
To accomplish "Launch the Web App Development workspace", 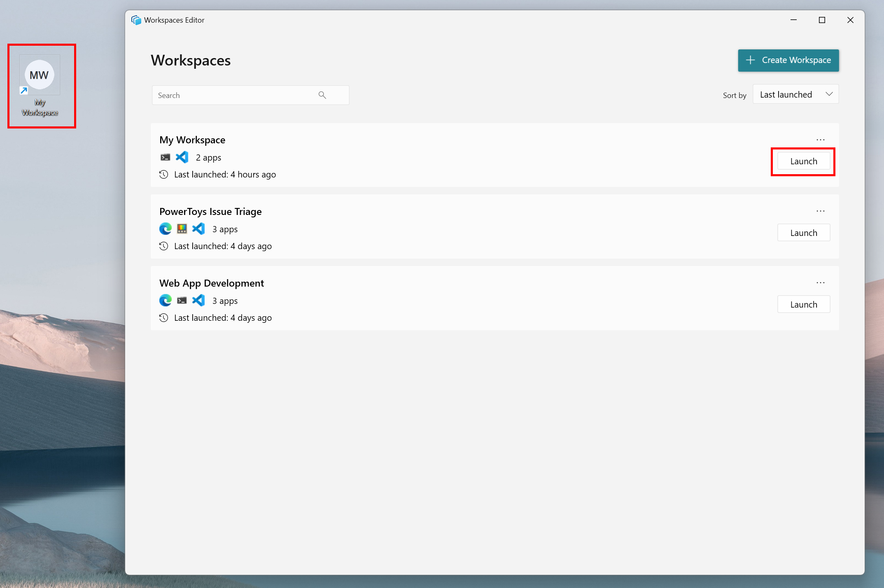I will coord(803,304).
